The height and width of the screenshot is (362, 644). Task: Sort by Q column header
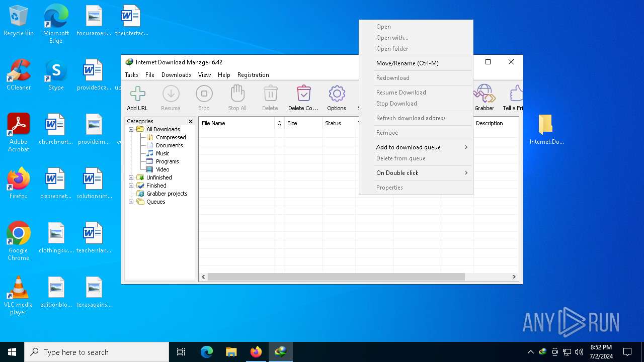280,123
